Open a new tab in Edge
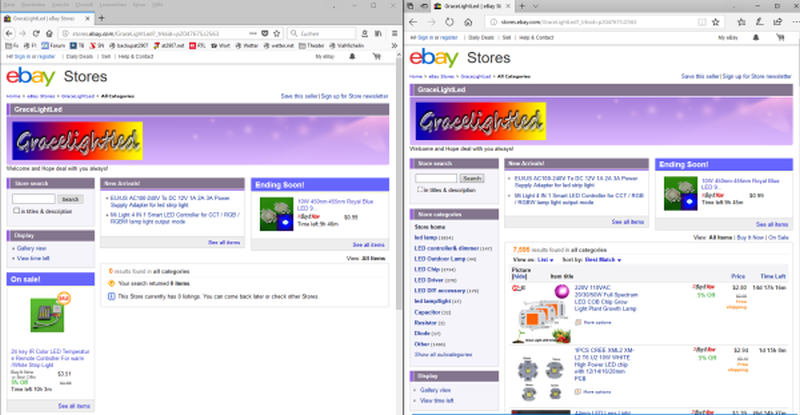Image resolution: width=800 pixels, height=415 pixels. click(521, 6)
